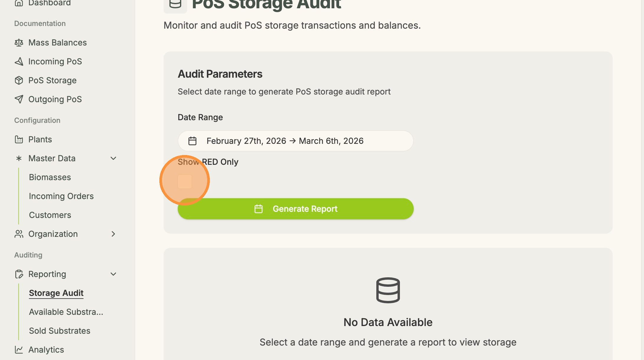
Task: Go to Sold Substrates report
Action: pyautogui.click(x=60, y=331)
